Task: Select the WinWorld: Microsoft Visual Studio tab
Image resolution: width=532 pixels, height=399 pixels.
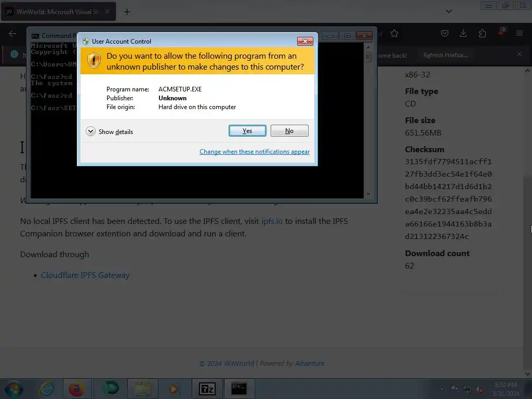Action: pos(58,11)
